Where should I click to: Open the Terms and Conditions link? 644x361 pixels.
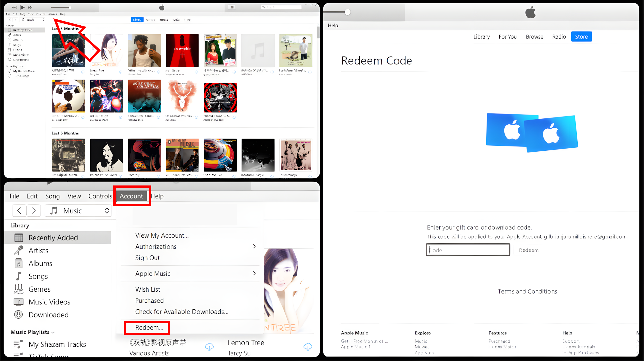527,291
